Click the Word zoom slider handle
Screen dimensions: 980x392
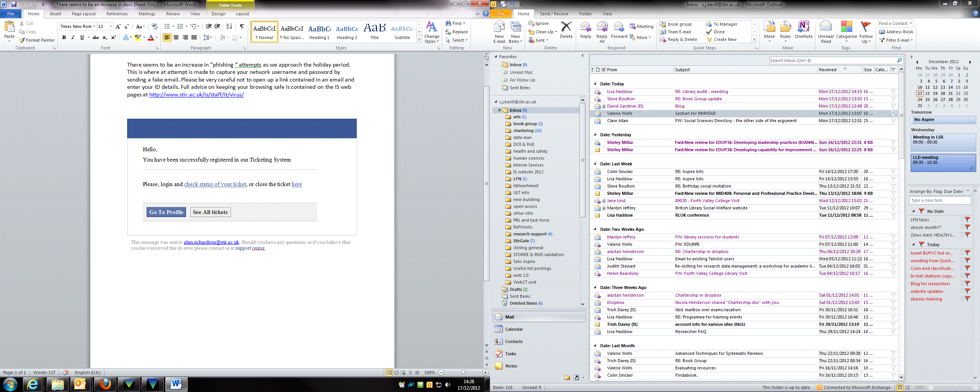[463, 372]
